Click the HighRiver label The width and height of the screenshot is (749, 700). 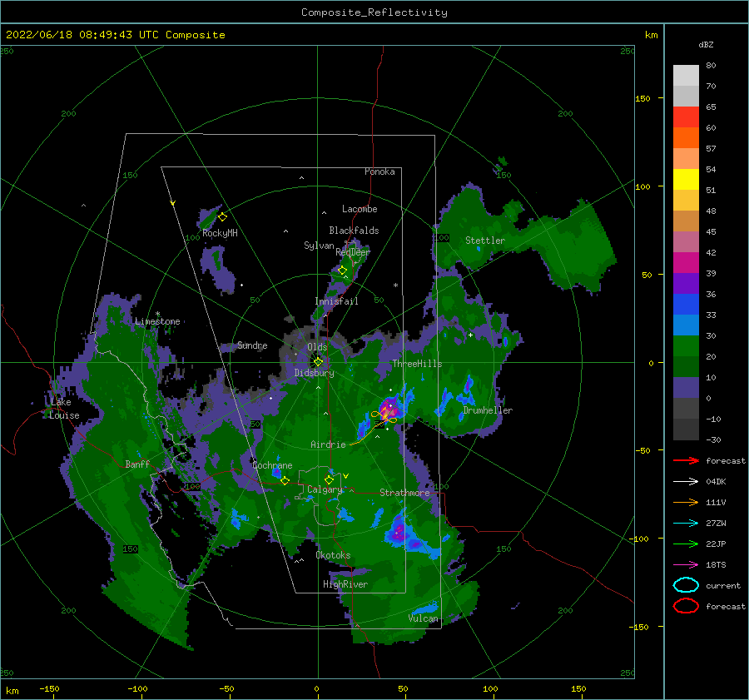[345, 584]
